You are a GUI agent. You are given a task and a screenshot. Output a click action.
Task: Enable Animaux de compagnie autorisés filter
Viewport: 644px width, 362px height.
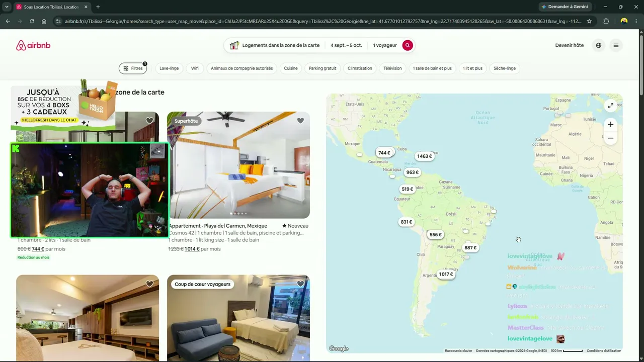tap(242, 68)
